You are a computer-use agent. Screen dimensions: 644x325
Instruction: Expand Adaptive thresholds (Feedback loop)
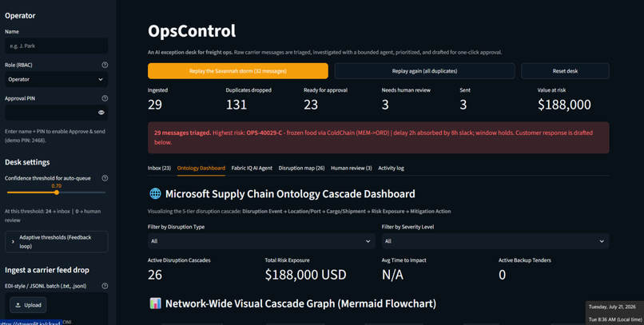pos(56,242)
